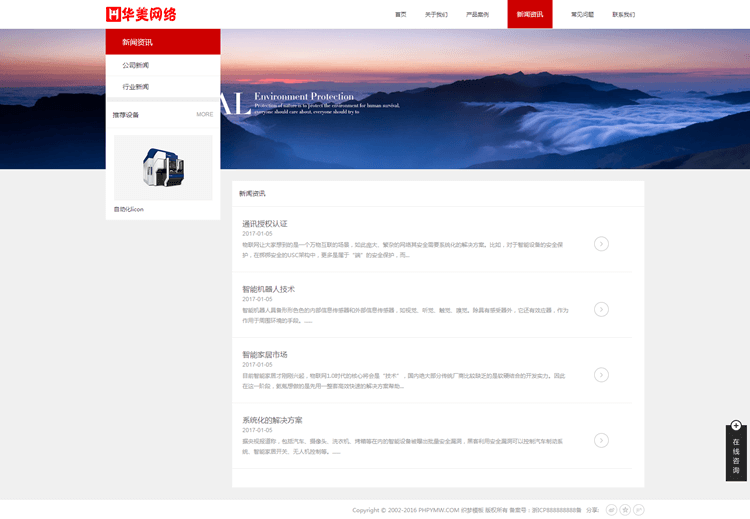Viewport: 750px width, 519px height.
Task: Select the highlighted 新闻资讯 nav tab
Action: click(529, 14)
